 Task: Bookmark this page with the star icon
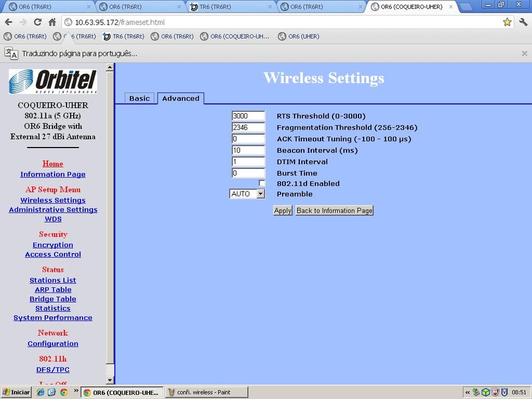pos(507,23)
